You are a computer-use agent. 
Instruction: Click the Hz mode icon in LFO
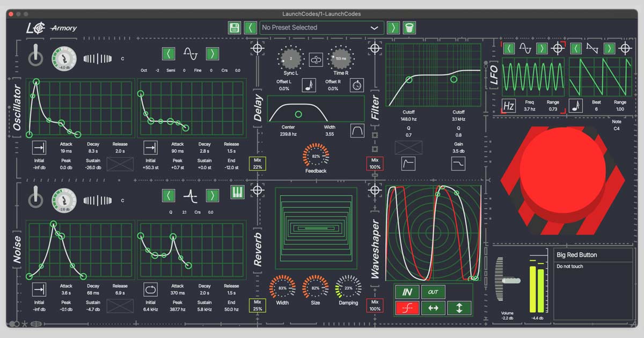pos(509,106)
